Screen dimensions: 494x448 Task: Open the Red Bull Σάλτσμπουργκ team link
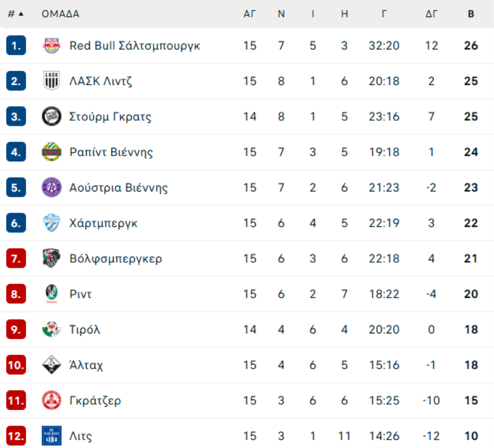coord(134,46)
